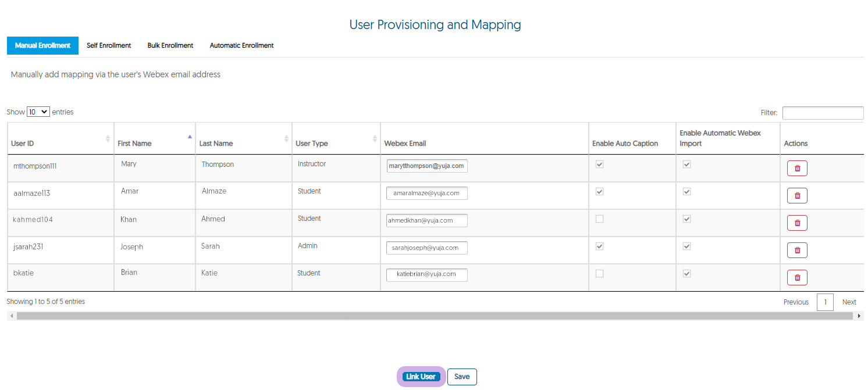Remove Khan Ahmed using the trash icon

point(797,223)
